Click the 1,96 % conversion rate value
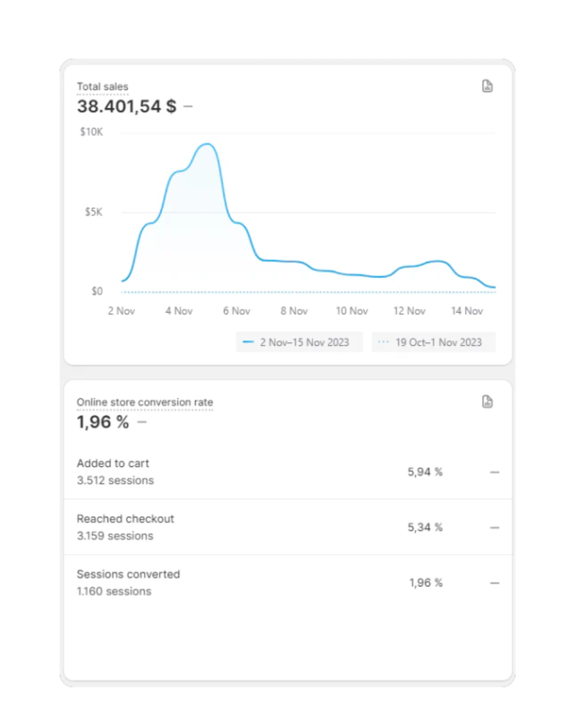Screen dimensions: 582x728 tap(103, 422)
